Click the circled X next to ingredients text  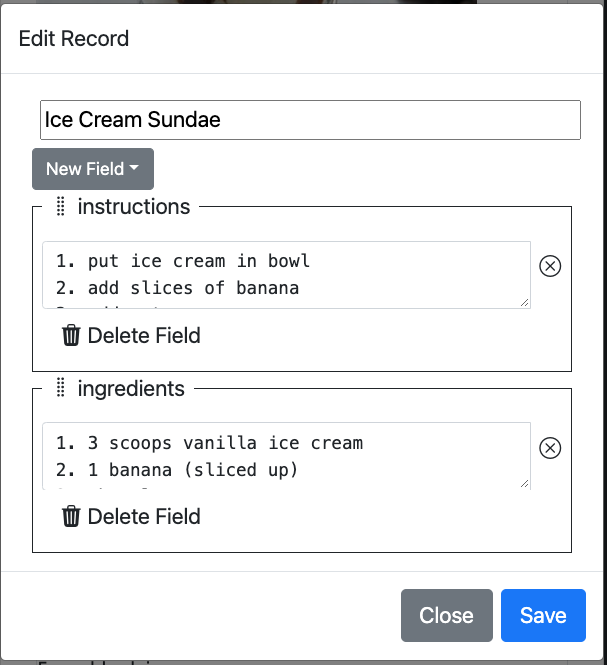coord(550,448)
